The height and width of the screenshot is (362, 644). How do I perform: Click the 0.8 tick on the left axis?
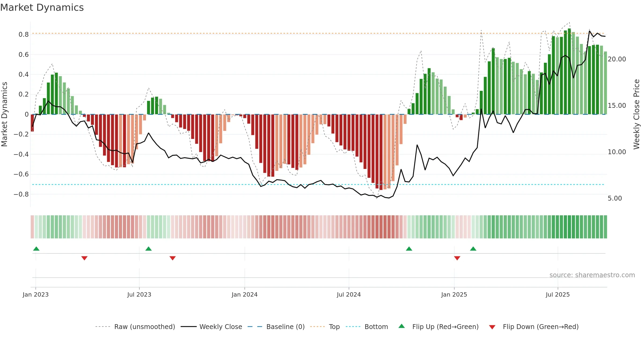[x=24, y=35]
